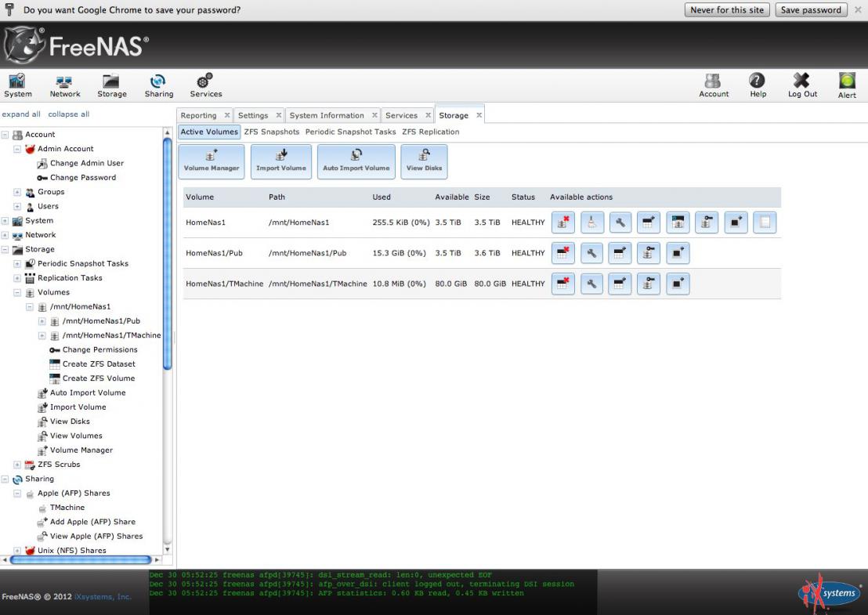Click the collapse all link
This screenshot has width=868, height=615.
69,114
